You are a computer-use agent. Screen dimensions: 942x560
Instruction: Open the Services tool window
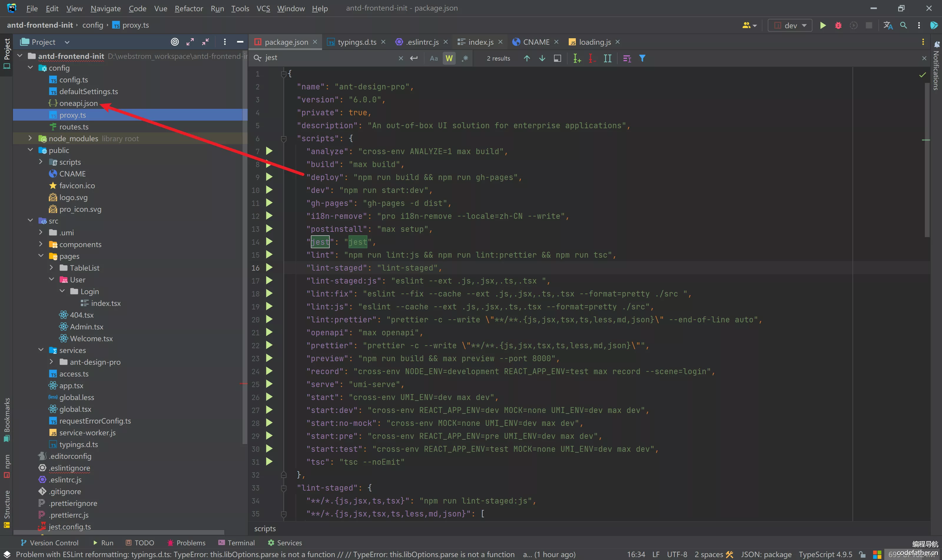point(285,543)
